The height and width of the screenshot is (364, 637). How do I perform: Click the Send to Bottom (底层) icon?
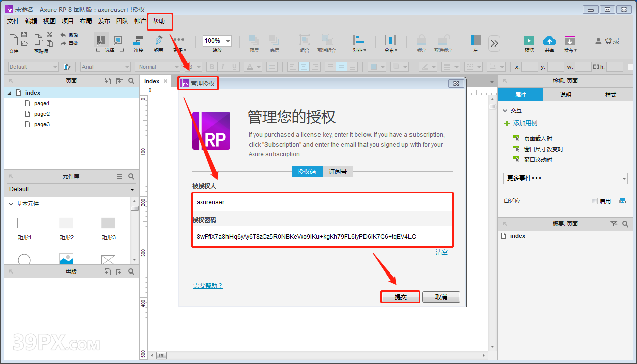click(x=275, y=40)
